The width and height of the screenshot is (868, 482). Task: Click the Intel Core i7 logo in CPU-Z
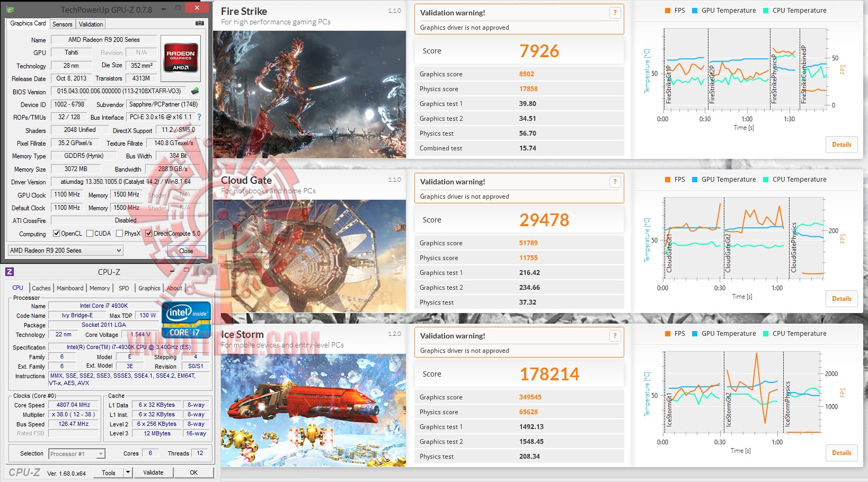coord(186,319)
